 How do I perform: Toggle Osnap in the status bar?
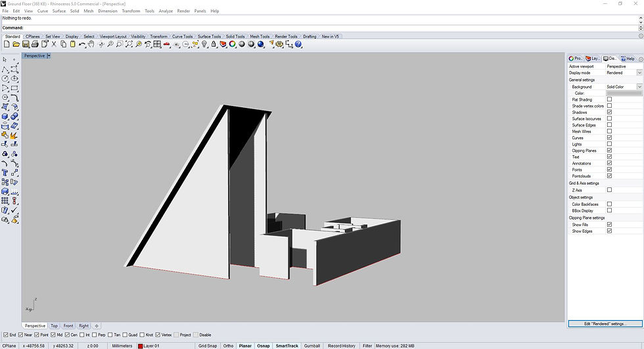click(x=264, y=346)
